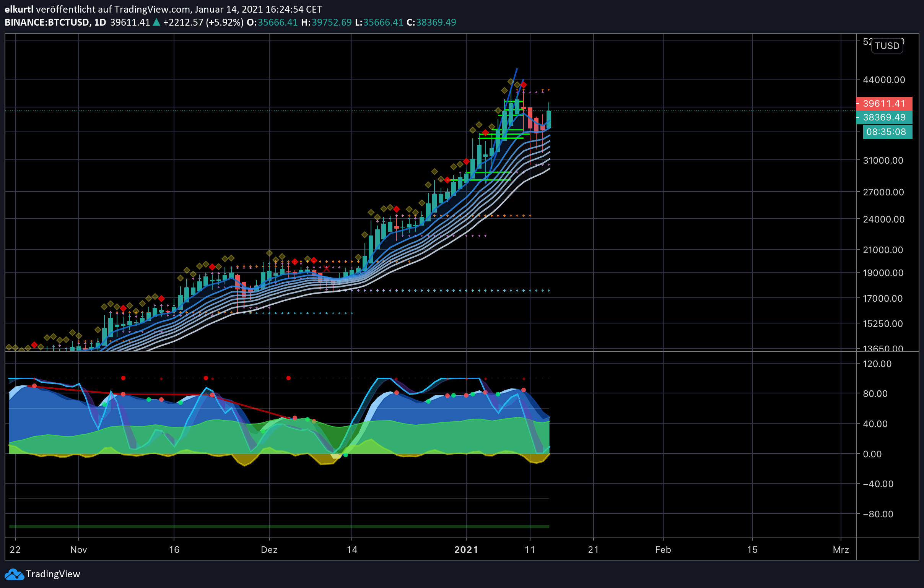Click the 15 date label on time axis

[752, 550]
